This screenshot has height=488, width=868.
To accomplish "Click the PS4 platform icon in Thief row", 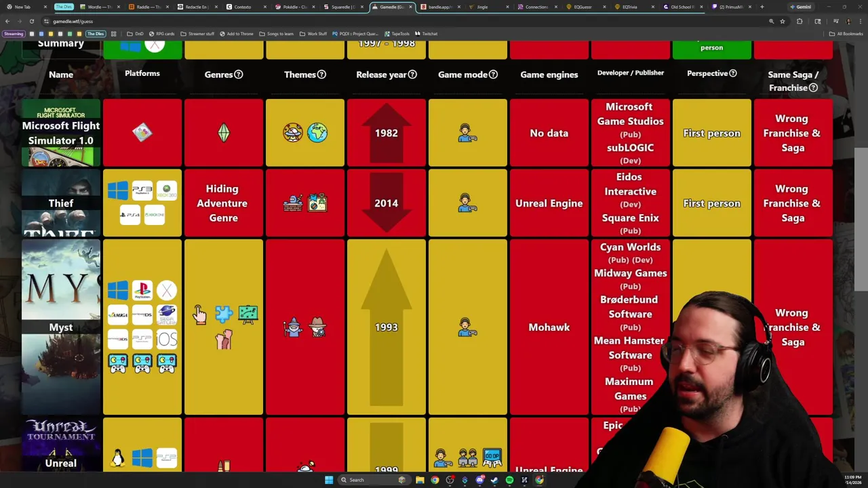I will [130, 215].
